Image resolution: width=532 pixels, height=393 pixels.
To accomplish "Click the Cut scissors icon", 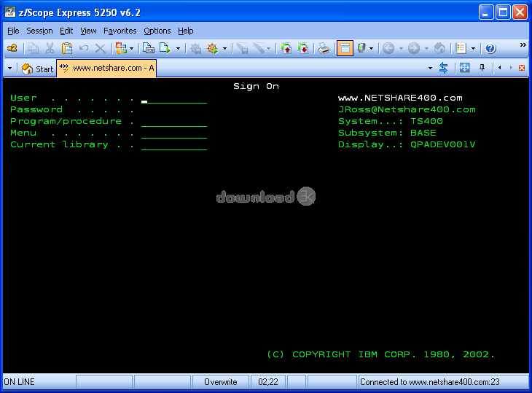I will point(50,48).
